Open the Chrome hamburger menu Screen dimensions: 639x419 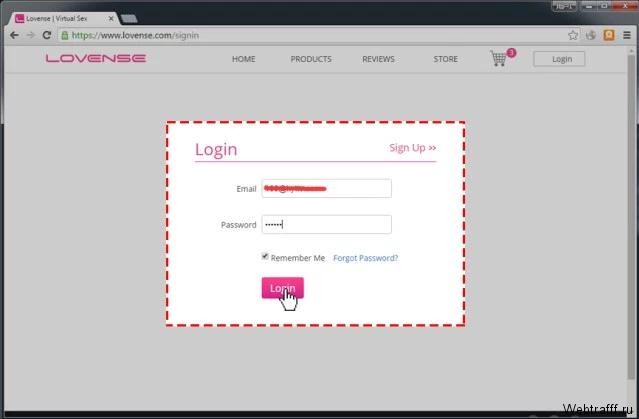point(627,35)
